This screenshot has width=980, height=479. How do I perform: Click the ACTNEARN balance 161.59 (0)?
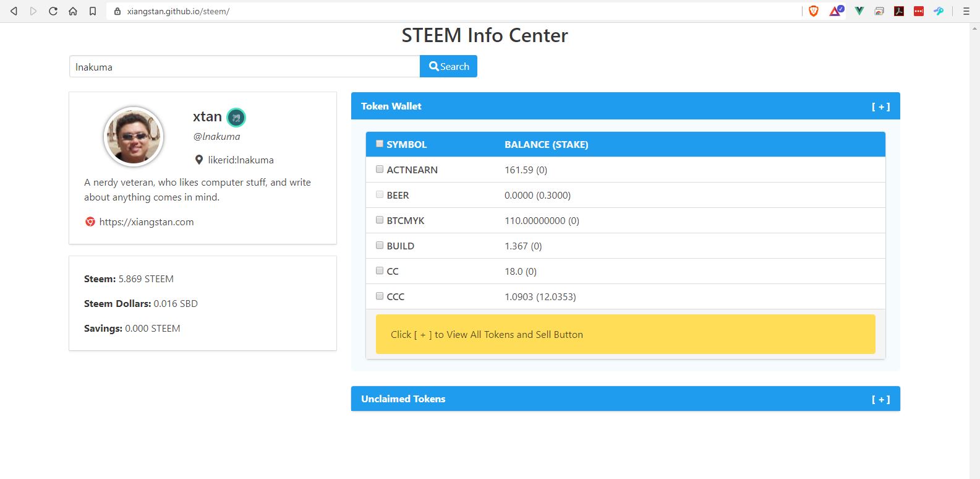(x=526, y=170)
